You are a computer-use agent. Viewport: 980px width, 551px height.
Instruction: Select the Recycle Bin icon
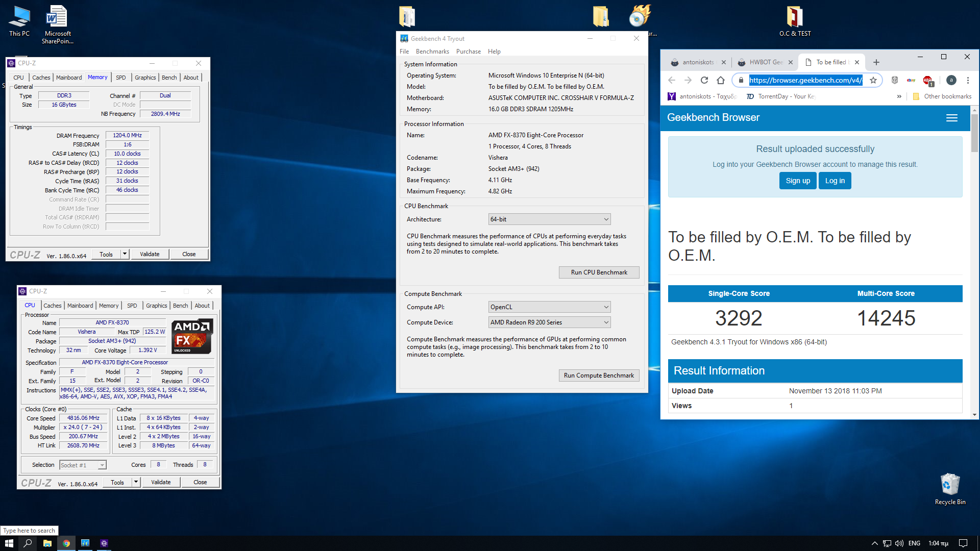pos(950,489)
